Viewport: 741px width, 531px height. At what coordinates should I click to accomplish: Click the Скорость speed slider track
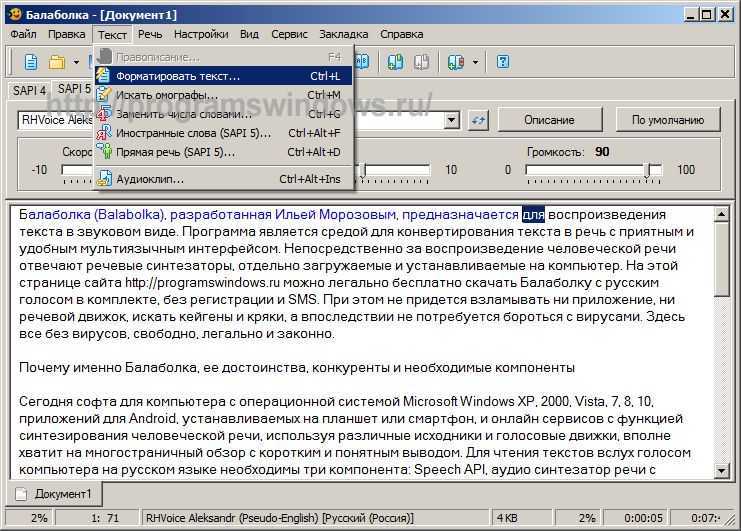click(x=77, y=169)
